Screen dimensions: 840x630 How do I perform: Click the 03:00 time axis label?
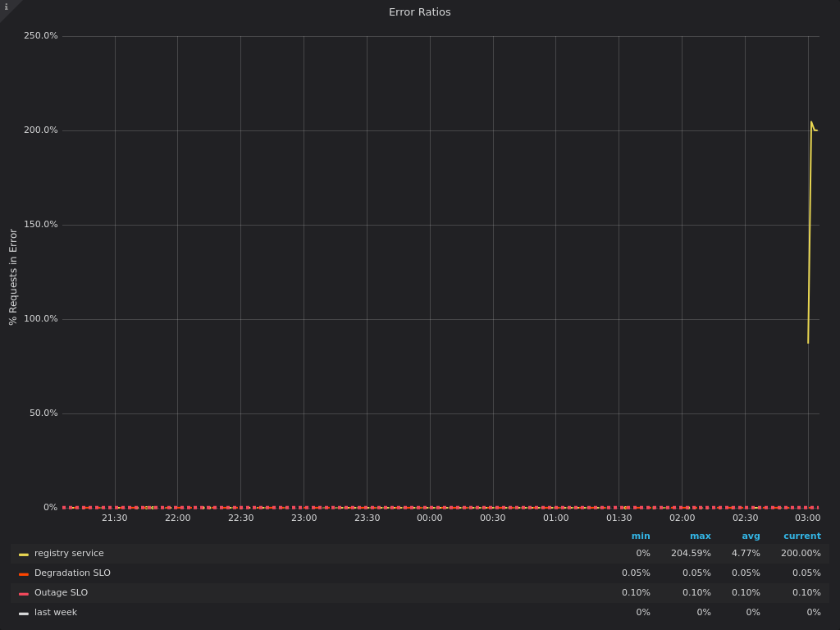(x=807, y=518)
